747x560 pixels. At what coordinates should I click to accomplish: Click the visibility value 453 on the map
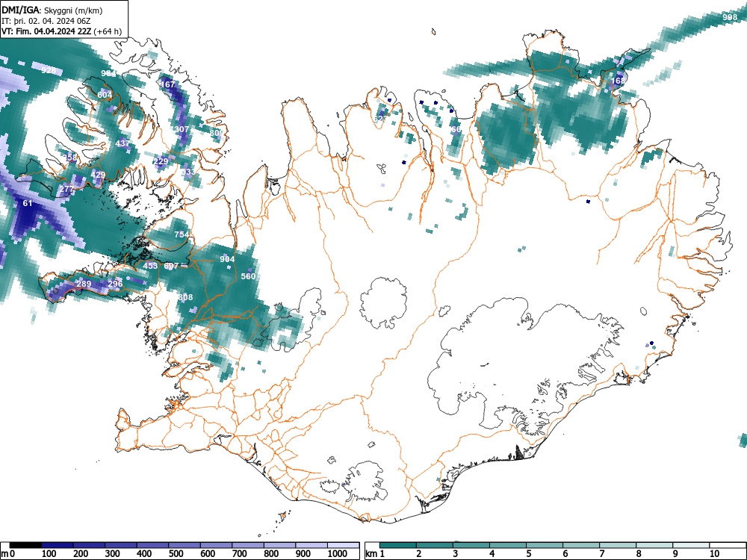click(x=150, y=266)
